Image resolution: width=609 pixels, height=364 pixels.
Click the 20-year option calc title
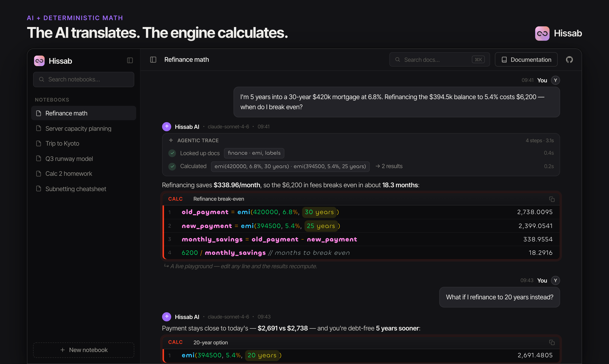pos(211,342)
